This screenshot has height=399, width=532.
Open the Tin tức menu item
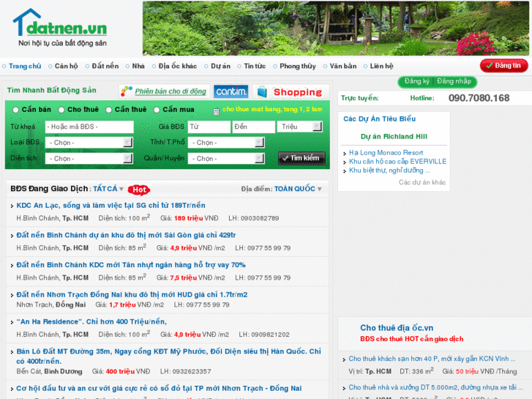pyautogui.click(x=255, y=66)
